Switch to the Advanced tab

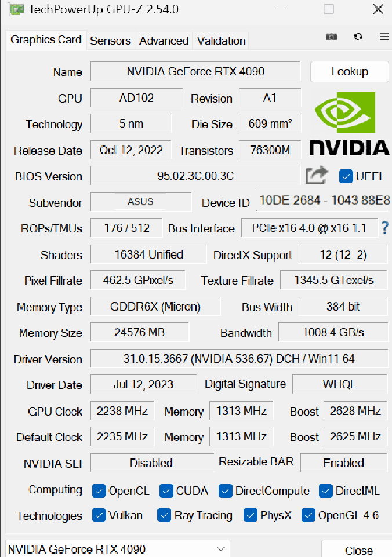point(164,41)
